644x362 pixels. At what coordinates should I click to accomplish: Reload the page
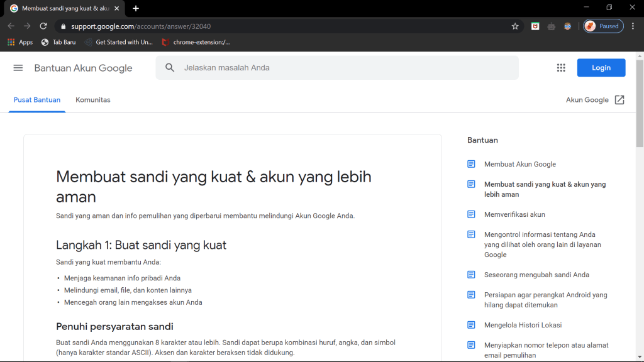tap(43, 26)
